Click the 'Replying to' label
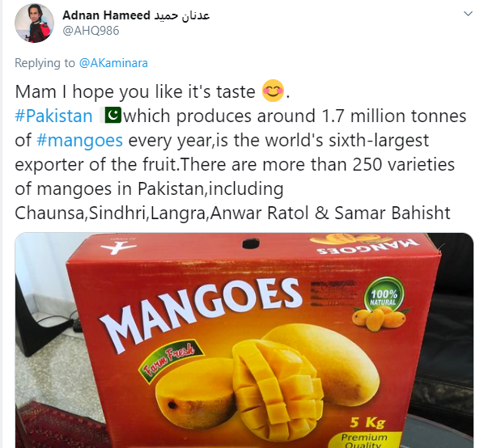This screenshot has height=448, width=484. [45, 63]
